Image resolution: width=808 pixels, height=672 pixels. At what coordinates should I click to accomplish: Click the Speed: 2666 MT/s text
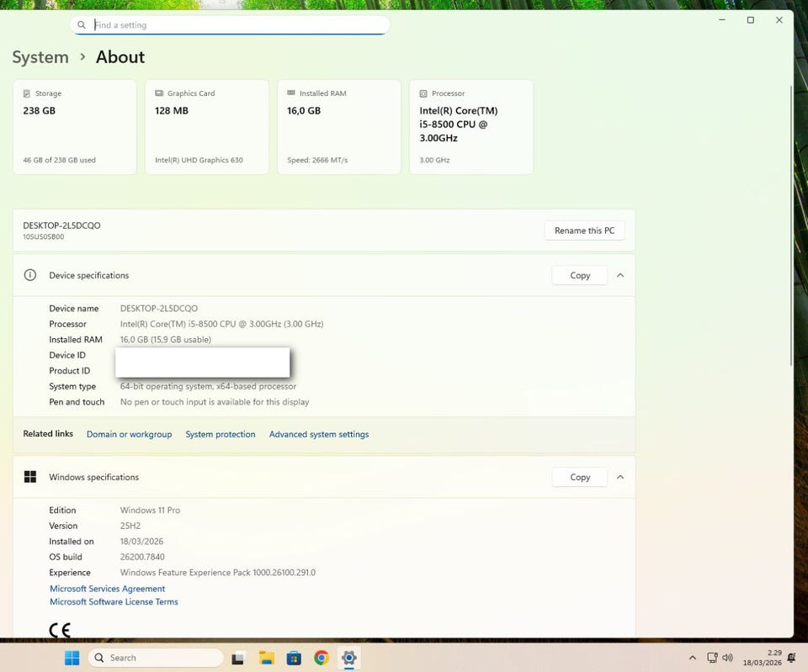click(317, 160)
